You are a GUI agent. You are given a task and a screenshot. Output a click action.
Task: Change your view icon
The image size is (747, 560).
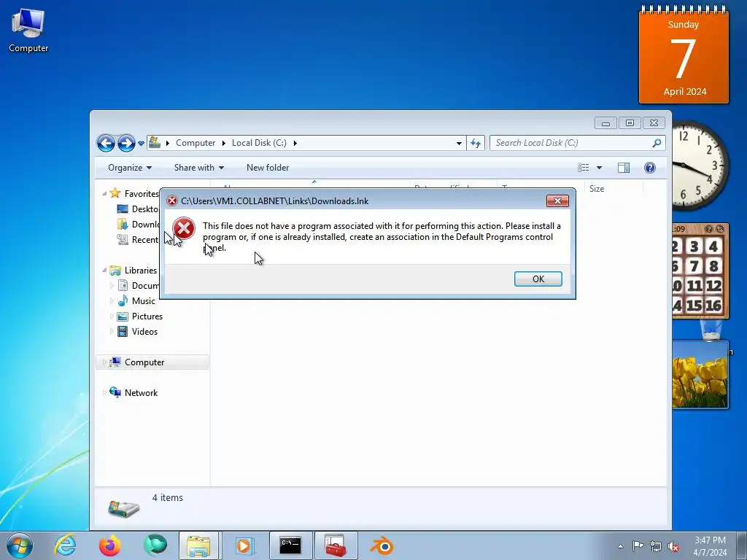pyautogui.click(x=583, y=168)
